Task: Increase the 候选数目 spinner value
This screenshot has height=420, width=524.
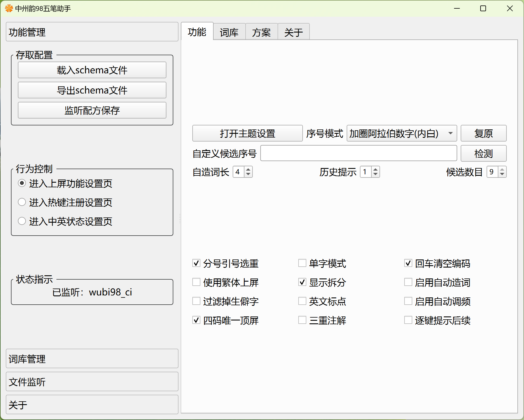Action: 502,169
